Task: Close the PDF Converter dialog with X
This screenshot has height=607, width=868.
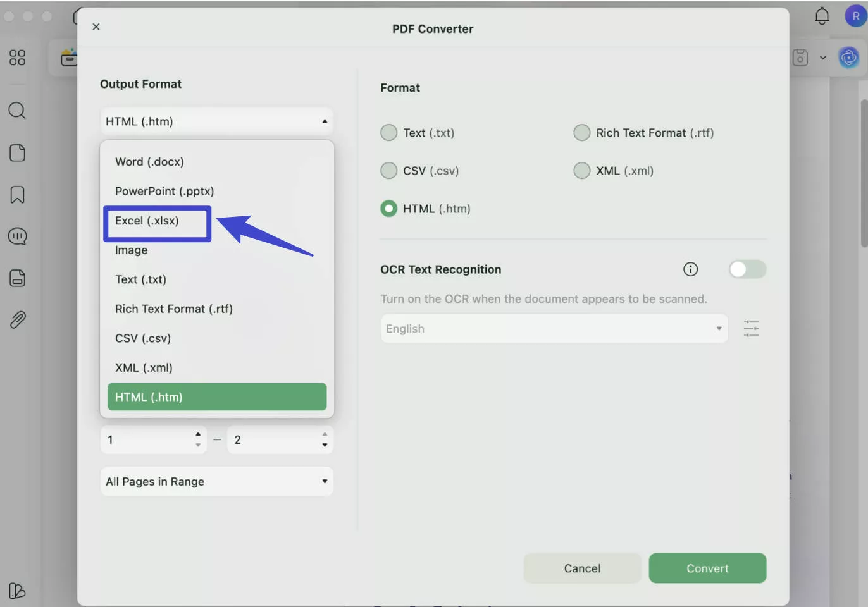Action: click(x=96, y=27)
